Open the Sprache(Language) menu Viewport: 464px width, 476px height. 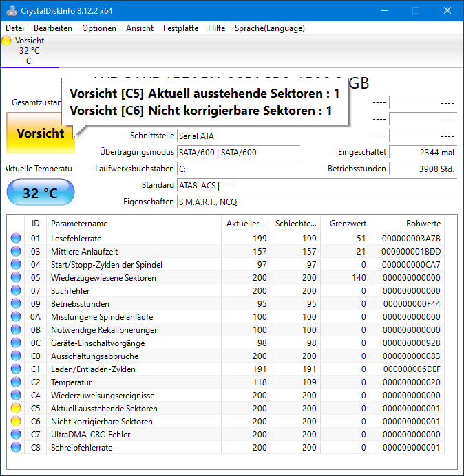click(270, 28)
